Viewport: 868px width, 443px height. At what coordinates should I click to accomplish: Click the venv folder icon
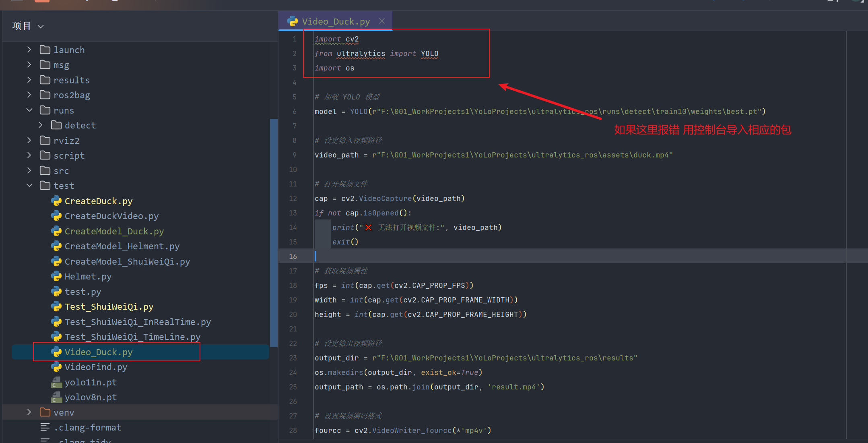click(x=45, y=412)
